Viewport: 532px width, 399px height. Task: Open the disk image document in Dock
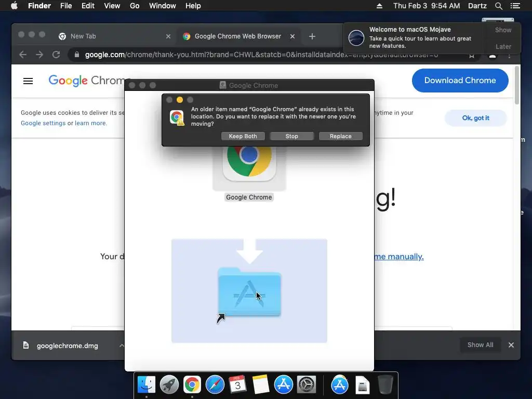(x=362, y=385)
